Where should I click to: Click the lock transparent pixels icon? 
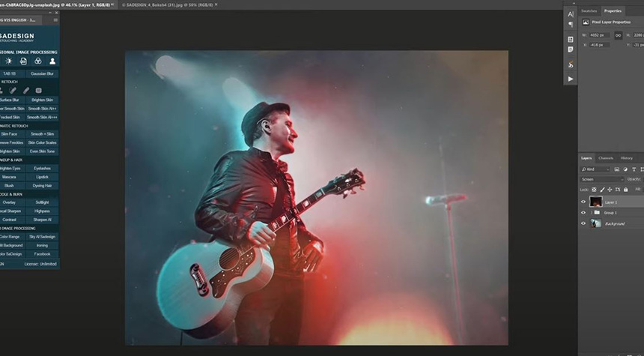tap(594, 190)
